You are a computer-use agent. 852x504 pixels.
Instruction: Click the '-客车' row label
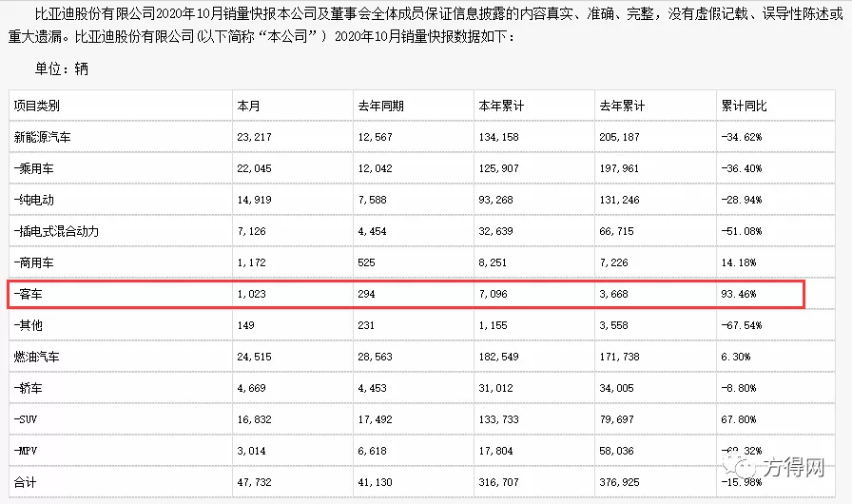(x=29, y=295)
